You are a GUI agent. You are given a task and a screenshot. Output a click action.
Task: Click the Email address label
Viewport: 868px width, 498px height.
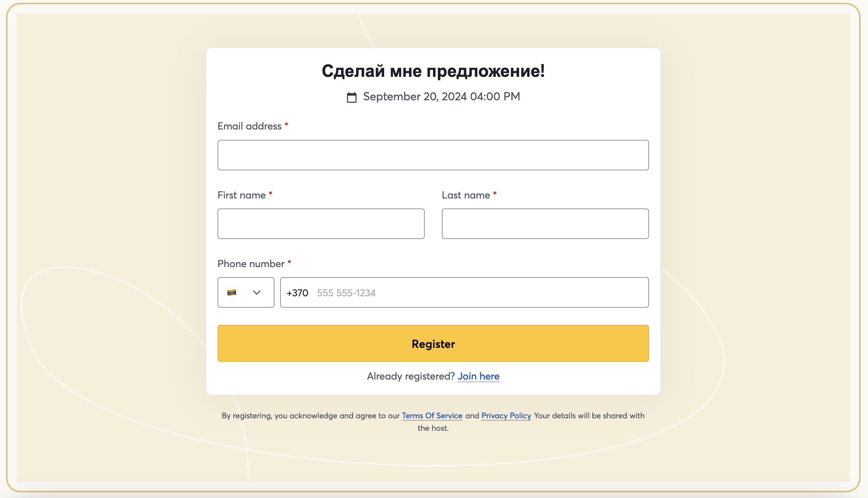250,126
